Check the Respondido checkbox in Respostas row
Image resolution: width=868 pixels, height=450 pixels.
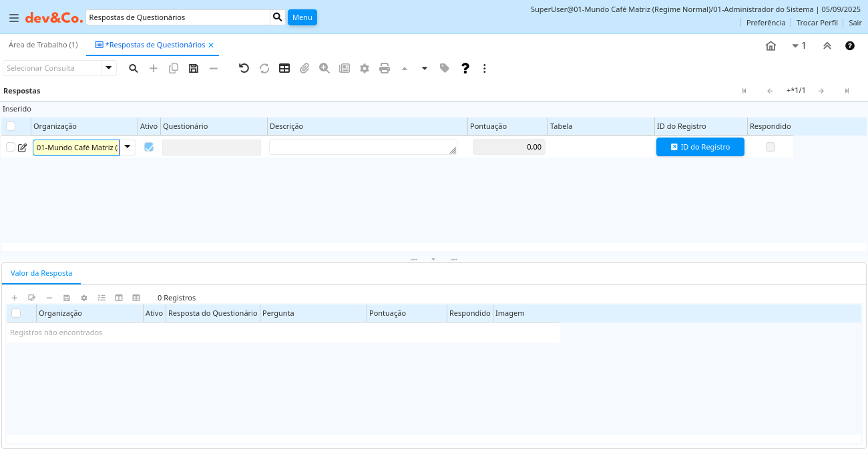[771, 147]
